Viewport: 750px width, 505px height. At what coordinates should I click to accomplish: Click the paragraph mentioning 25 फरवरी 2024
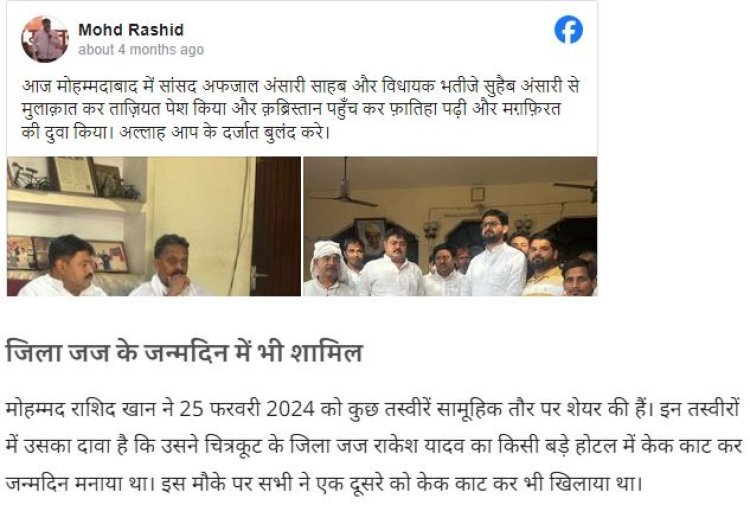[374, 447]
